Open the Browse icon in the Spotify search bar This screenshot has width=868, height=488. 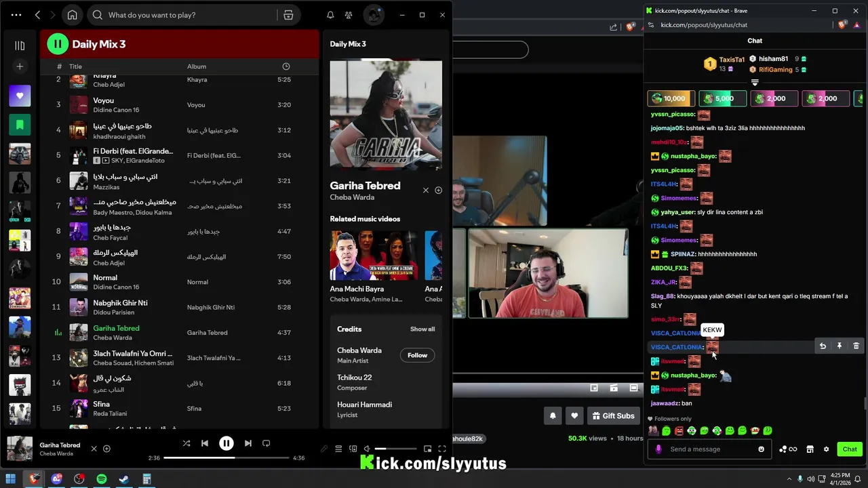288,15
